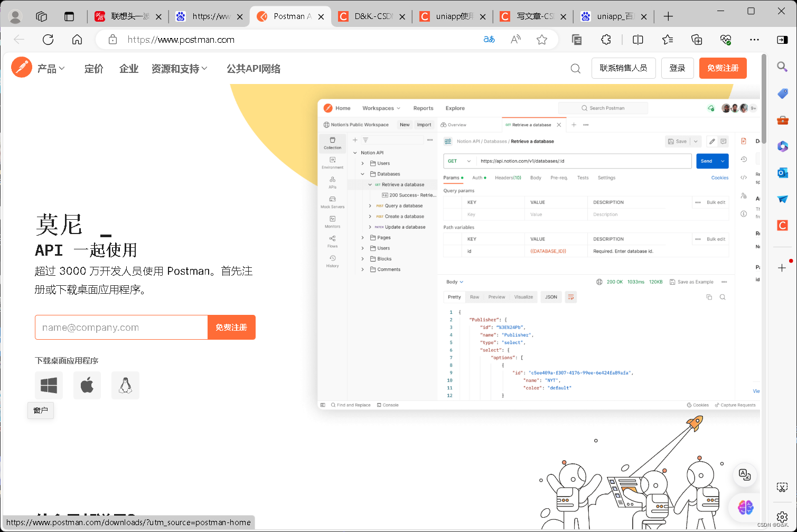Open the CSDN icon in the sidebar
This screenshot has width=797, height=532.
coord(782,226)
